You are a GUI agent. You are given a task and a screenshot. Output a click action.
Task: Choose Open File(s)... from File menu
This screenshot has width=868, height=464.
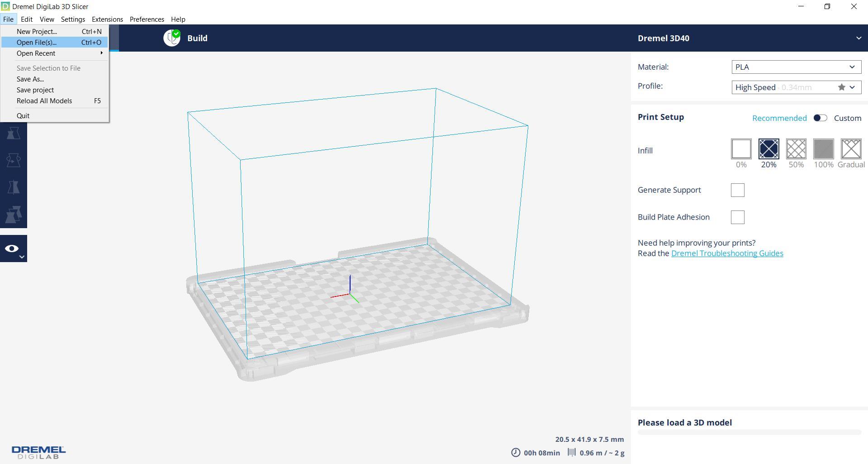(54, 42)
